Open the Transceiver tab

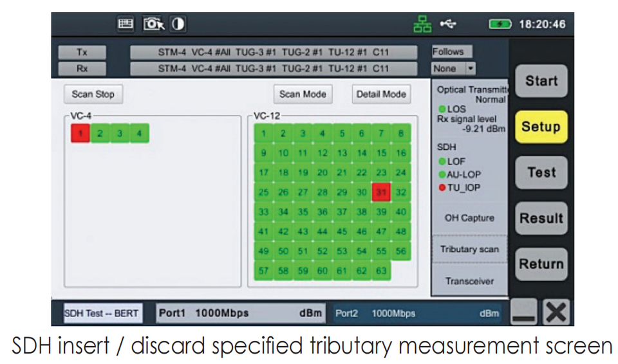click(x=469, y=281)
